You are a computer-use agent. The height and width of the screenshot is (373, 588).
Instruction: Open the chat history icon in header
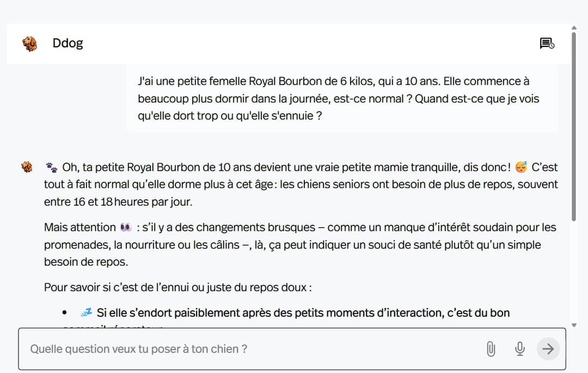(547, 44)
